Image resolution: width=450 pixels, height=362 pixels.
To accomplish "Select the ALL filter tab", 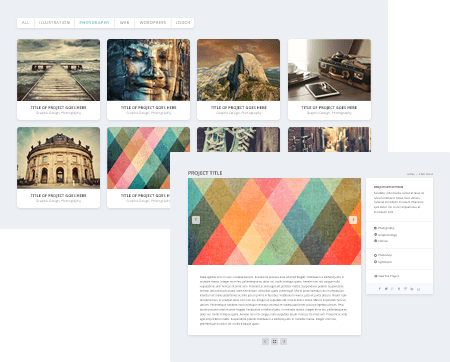I will 26,23.
